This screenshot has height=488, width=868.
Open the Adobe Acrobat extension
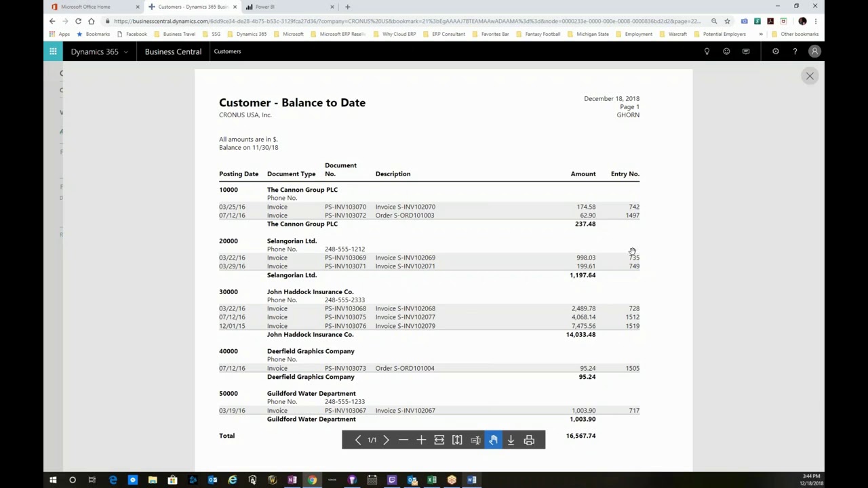tap(770, 21)
